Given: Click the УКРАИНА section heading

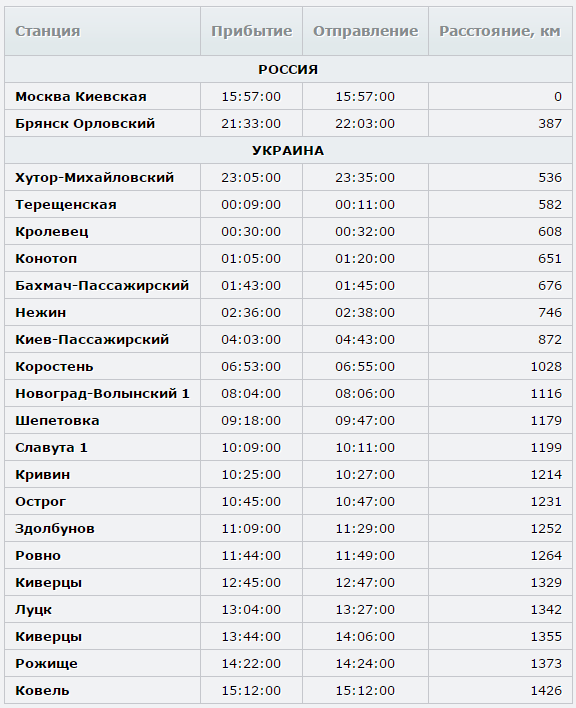Looking at the screenshot, I should 288,151.
